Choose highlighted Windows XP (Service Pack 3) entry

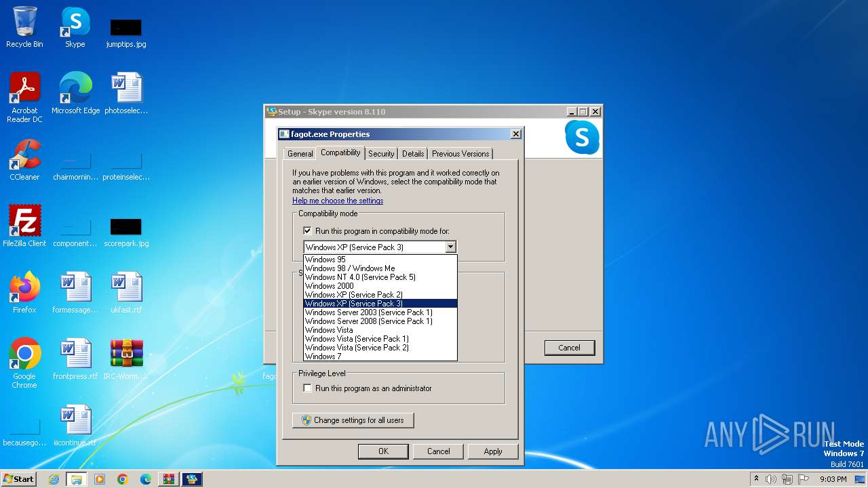[x=380, y=304]
